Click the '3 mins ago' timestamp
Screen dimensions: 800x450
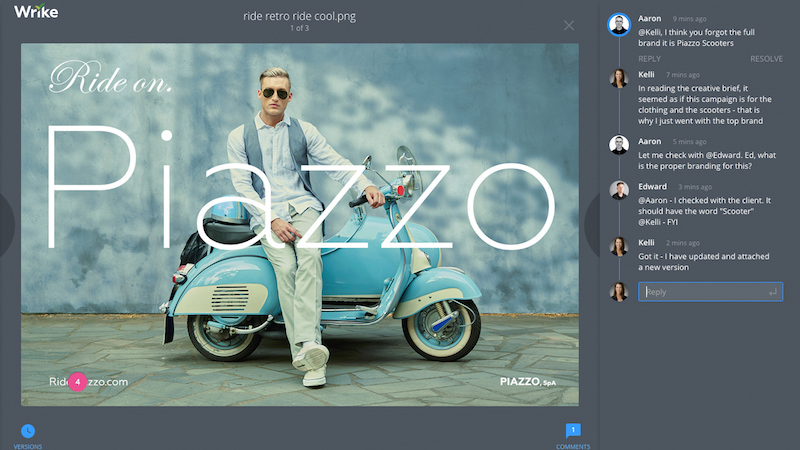click(695, 187)
